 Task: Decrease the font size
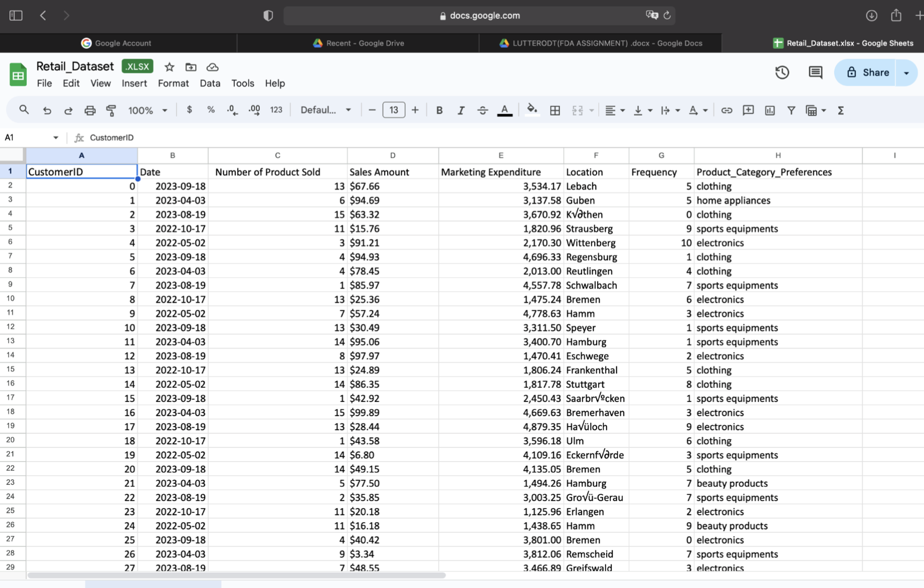point(372,110)
